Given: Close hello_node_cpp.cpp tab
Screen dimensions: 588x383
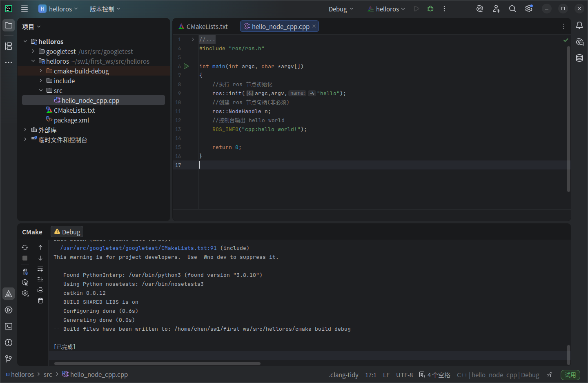Looking at the screenshot, I should pyautogui.click(x=314, y=26).
